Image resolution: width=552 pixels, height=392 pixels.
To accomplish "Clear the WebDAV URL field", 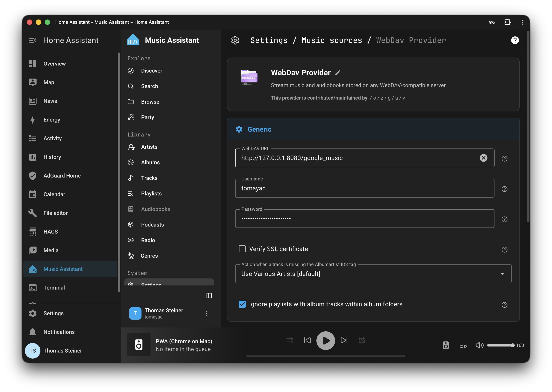I will click(x=483, y=158).
